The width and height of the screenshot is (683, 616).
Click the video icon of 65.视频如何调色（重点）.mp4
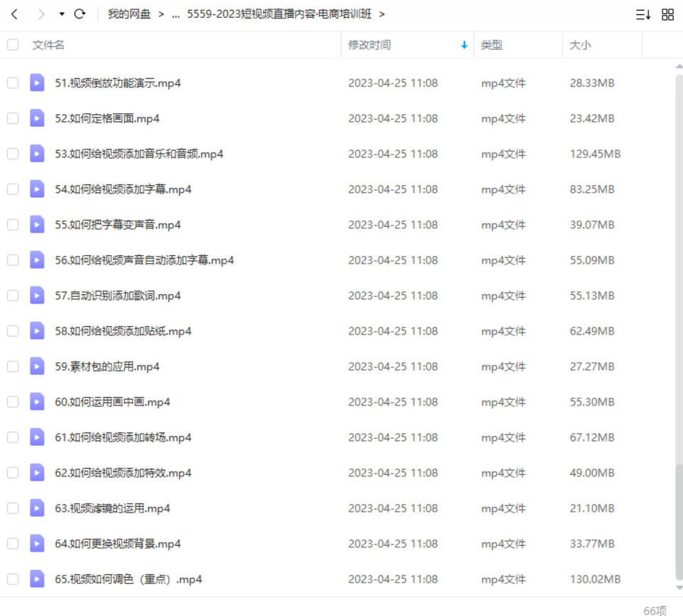[x=37, y=579]
